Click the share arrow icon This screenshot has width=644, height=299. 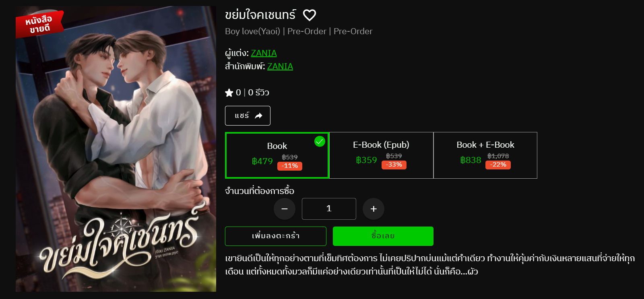258,116
